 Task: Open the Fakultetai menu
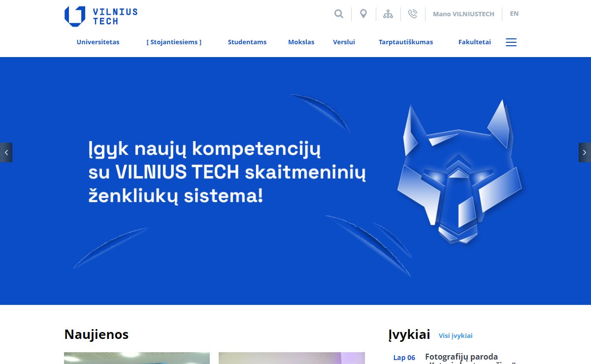pos(475,42)
